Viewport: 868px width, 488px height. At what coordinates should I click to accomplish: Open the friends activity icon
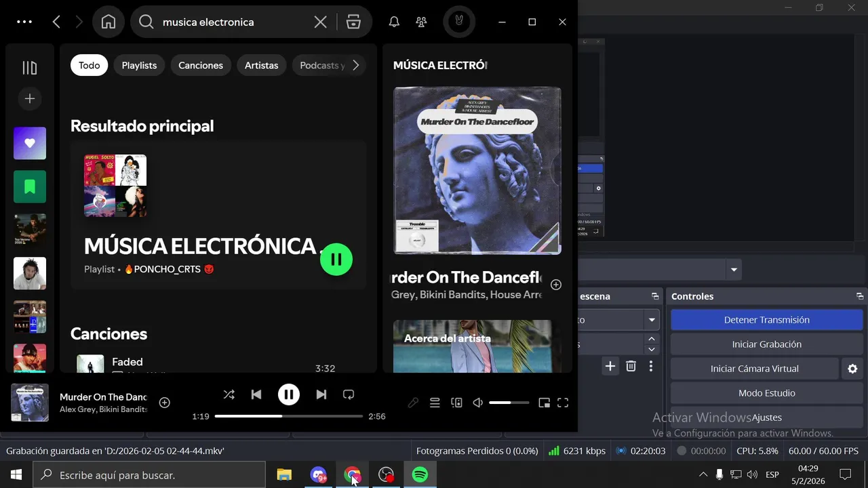pyautogui.click(x=421, y=22)
